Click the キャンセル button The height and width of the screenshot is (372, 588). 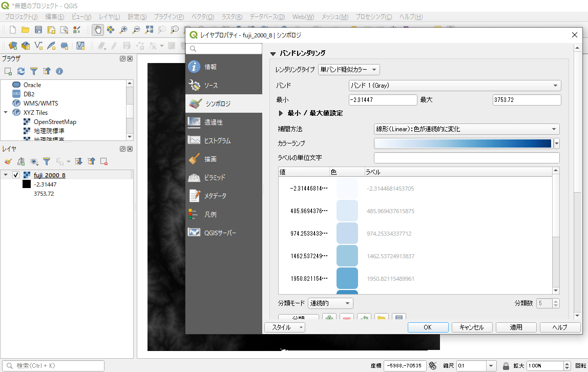click(472, 327)
